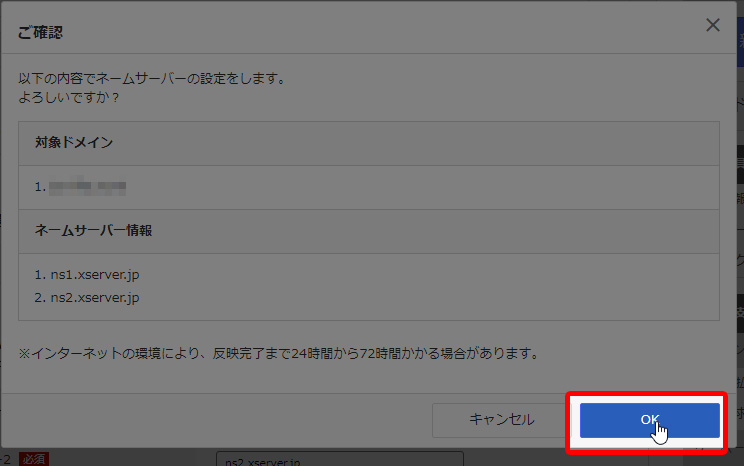
Task: Click dimmed overlay area below the OK button
Action: click(650, 460)
